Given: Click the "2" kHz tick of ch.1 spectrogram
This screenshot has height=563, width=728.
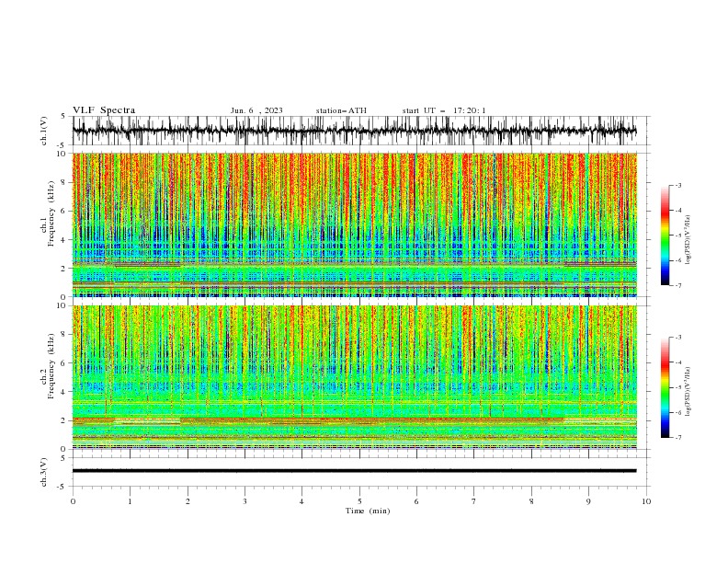Looking at the screenshot, I should tap(64, 269).
